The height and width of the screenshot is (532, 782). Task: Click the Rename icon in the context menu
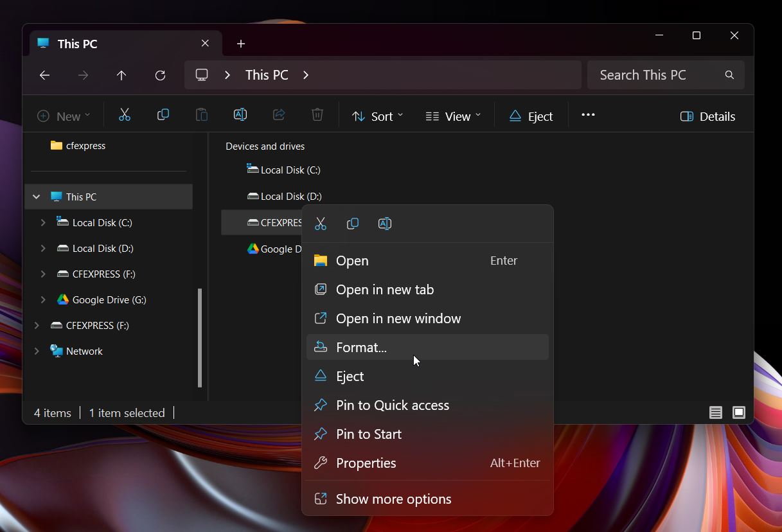coord(385,224)
